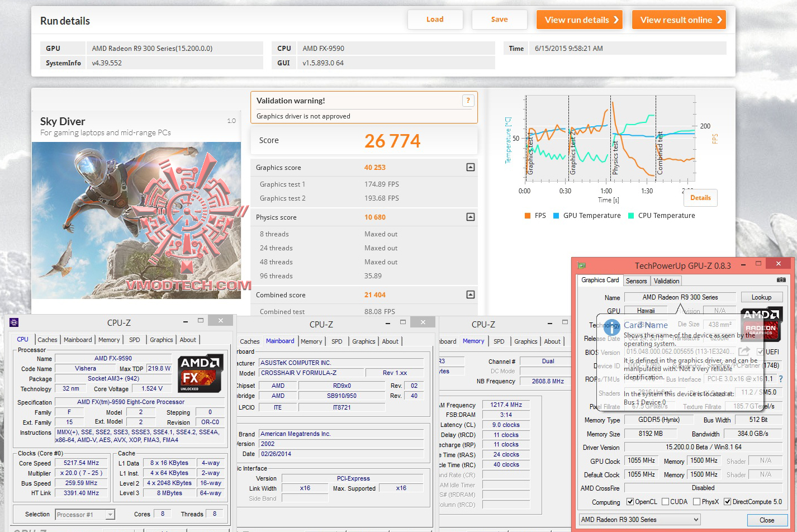797x532 pixels.
Task: Click the Close button at GPU-Z bottom
Action: (767, 520)
